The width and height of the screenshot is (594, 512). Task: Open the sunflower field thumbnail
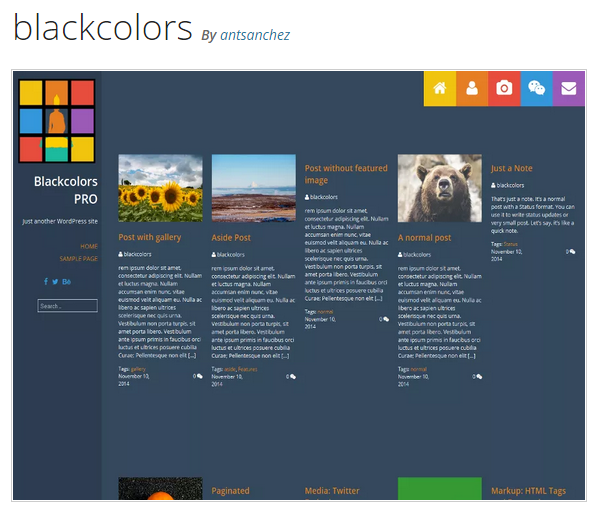pos(160,188)
